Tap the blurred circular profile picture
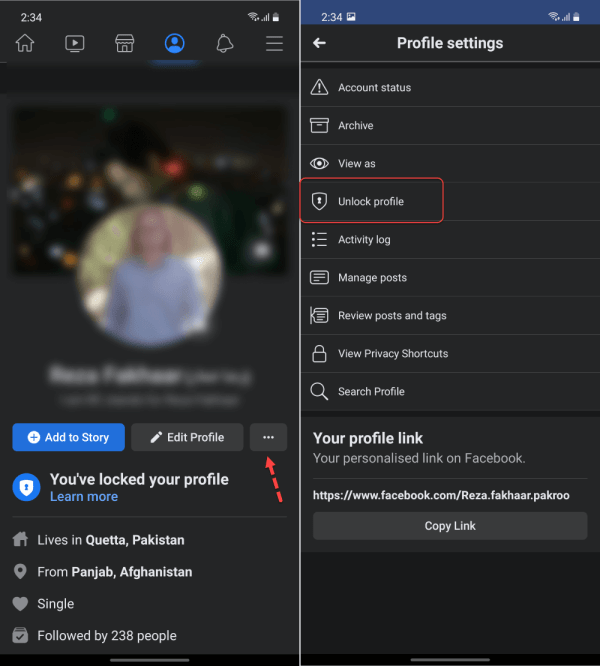The width and height of the screenshot is (600, 666). (x=149, y=276)
